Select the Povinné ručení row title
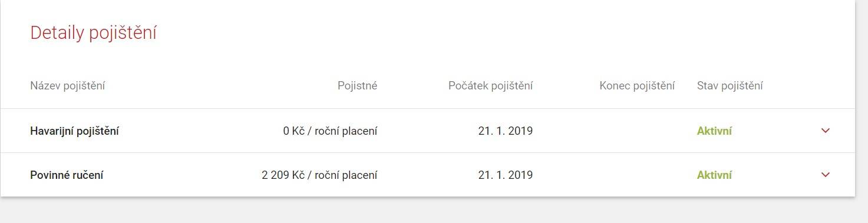 tap(67, 175)
